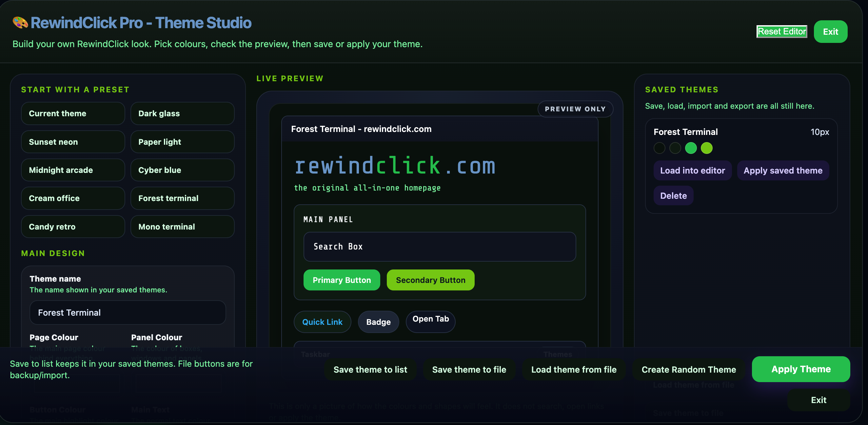This screenshot has width=868, height=425.
Task: Click the rewindclick.com logo text in preview
Action: coord(395,166)
